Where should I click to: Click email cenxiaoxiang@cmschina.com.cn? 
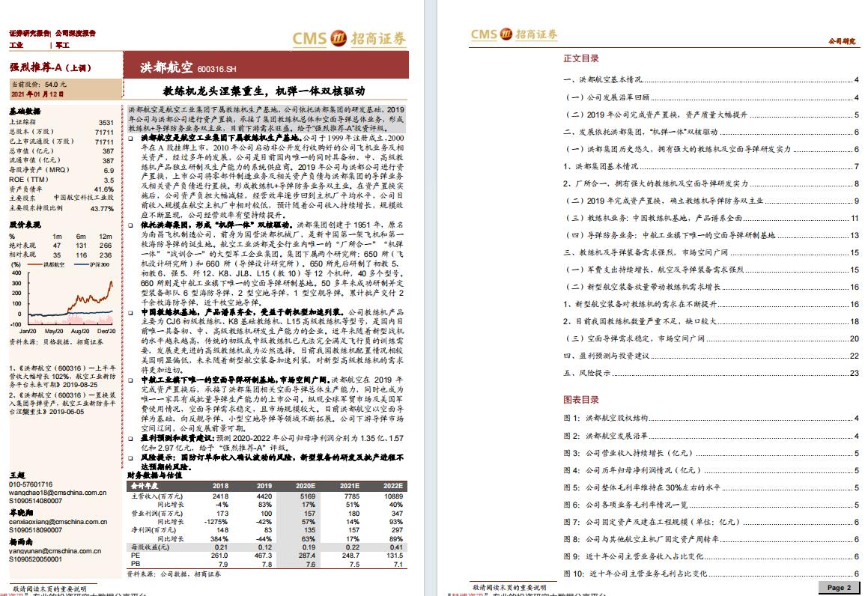[58, 521]
